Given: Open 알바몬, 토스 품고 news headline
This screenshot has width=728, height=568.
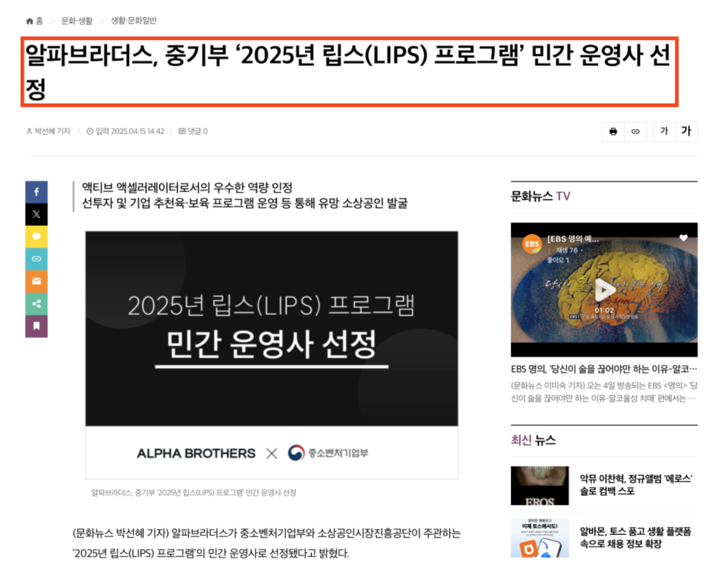Looking at the screenshot, I should point(635,538).
